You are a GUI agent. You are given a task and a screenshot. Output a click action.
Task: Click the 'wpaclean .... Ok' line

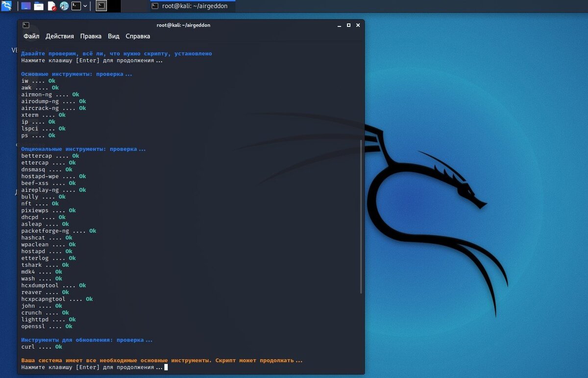[49, 245]
